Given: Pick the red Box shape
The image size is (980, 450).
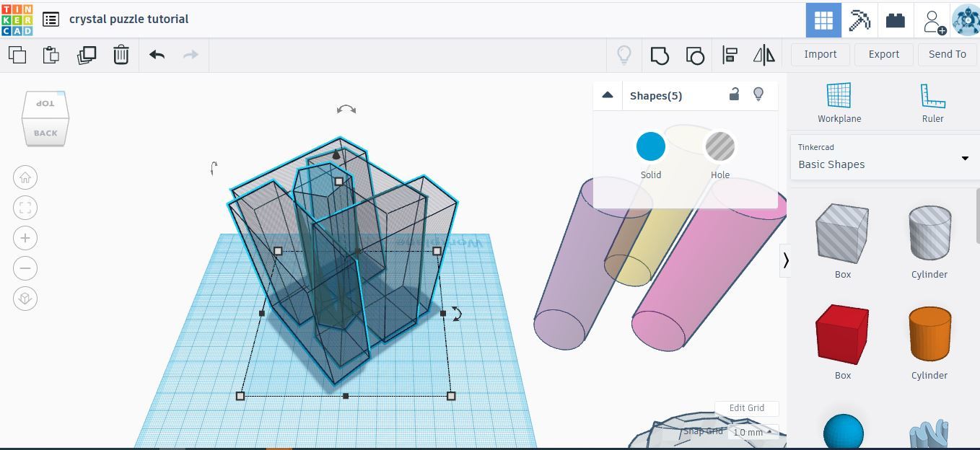Looking at the screenshot, I should (842, 334).
